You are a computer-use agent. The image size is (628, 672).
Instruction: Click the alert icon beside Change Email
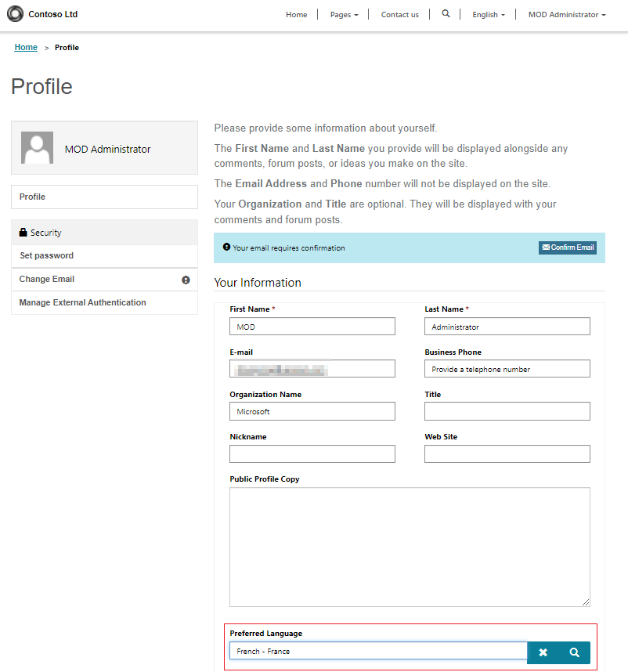(186, 280)
